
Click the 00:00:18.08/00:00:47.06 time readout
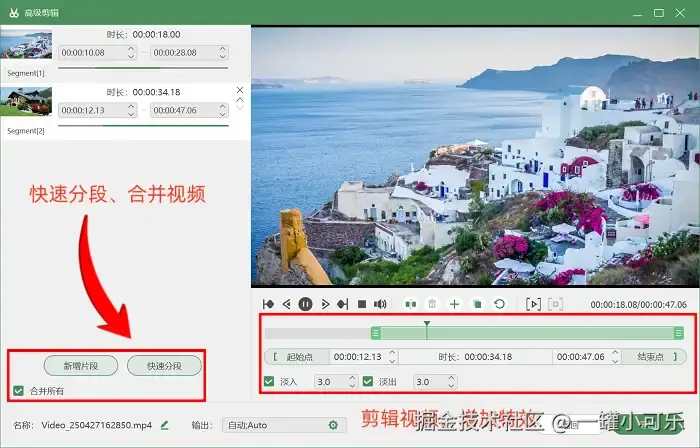pos(638,305)
